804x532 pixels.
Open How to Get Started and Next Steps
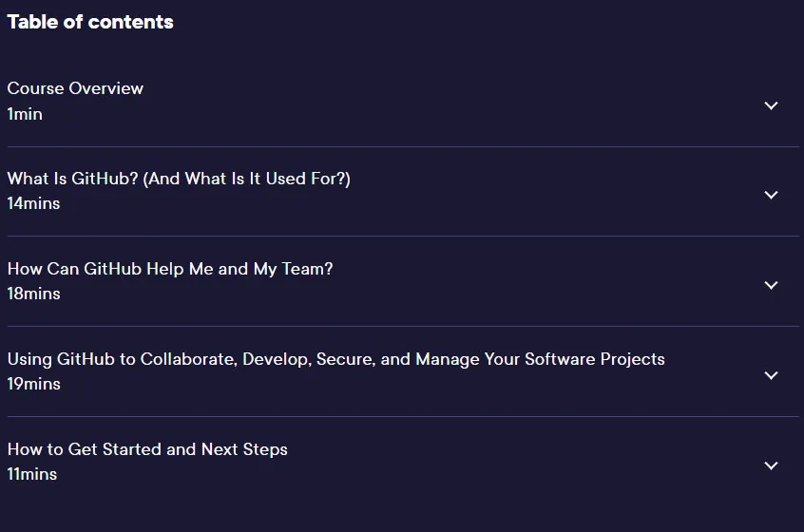coord(147,449)
